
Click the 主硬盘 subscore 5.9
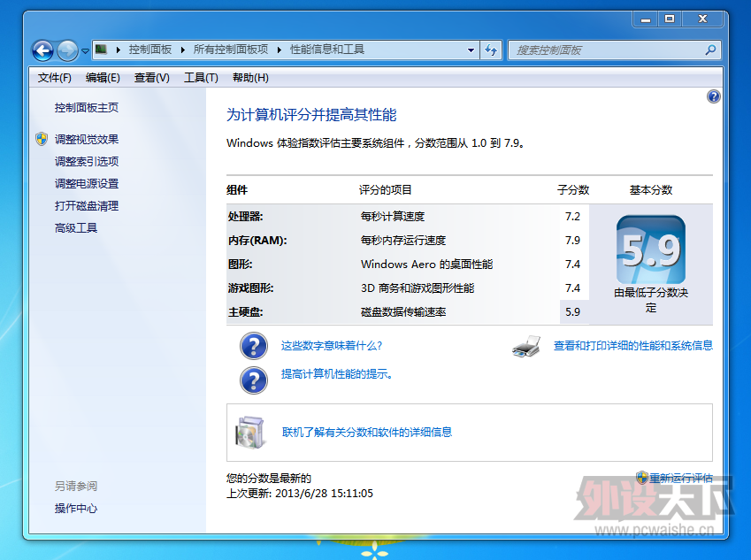click(572, 312)
